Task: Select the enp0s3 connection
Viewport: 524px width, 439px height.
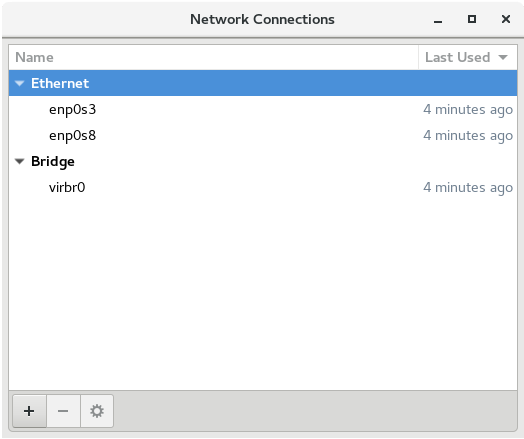Action: click(263, 110)
